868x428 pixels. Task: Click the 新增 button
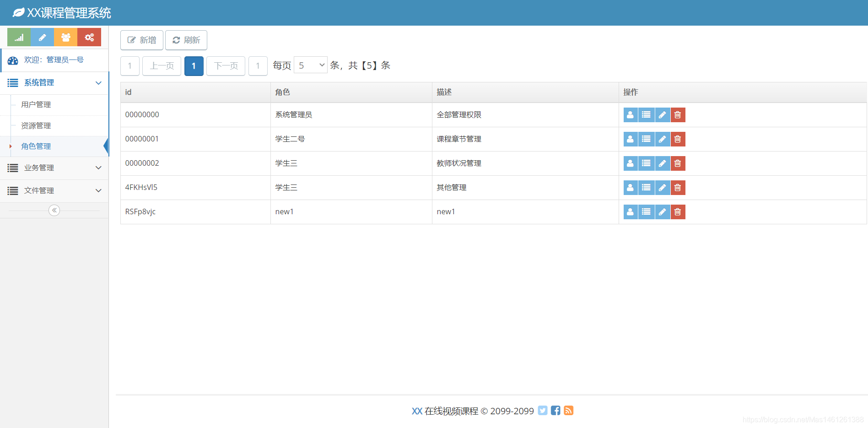tap(142, 40)
